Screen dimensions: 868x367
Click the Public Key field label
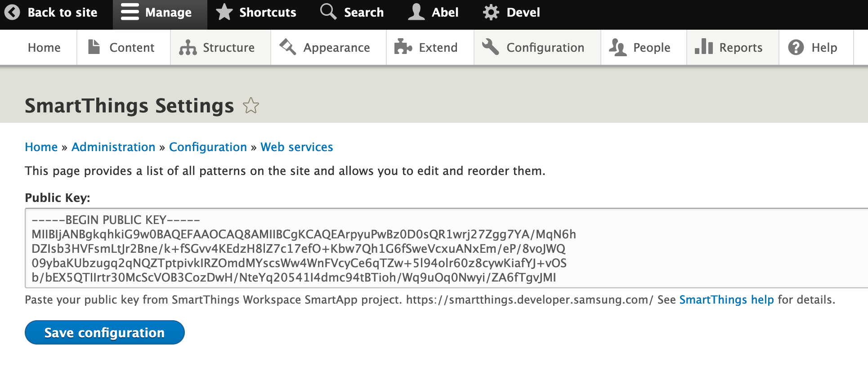pyautogui.click(x=58, y=198)
